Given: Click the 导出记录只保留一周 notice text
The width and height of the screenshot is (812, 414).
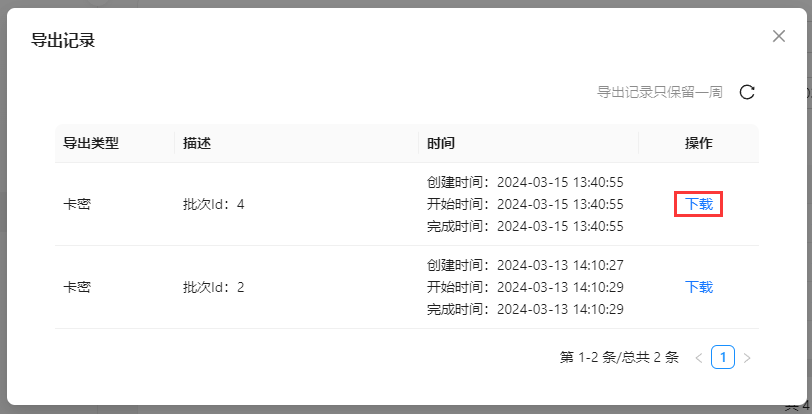Looking at the screenshot, I should [x=660, y=92].
